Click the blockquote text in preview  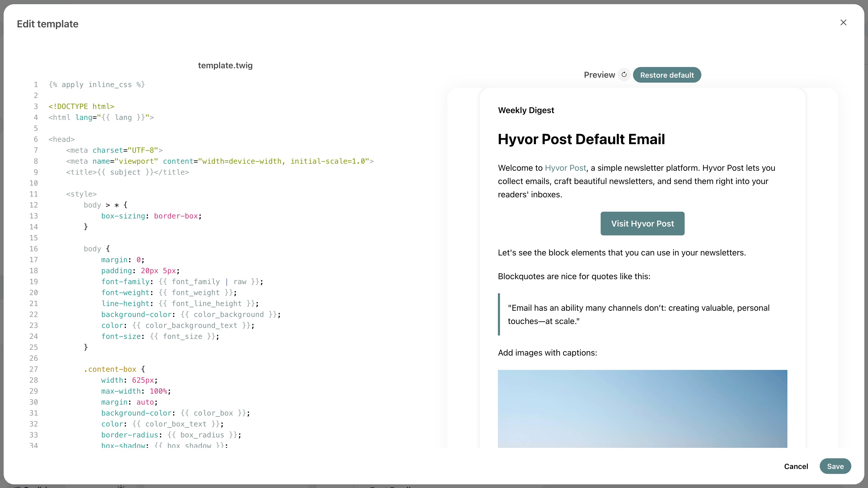pyautogui.click(x=638, y=314)
